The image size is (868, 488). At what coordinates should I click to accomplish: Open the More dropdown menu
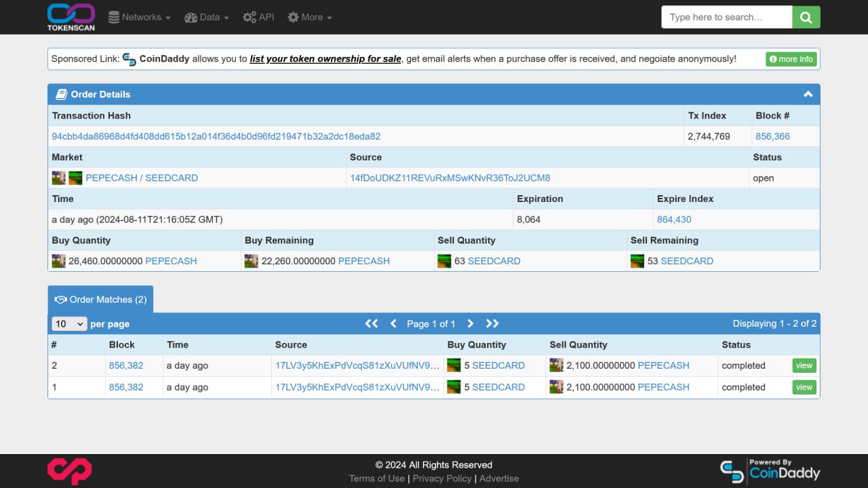point(310,17)
